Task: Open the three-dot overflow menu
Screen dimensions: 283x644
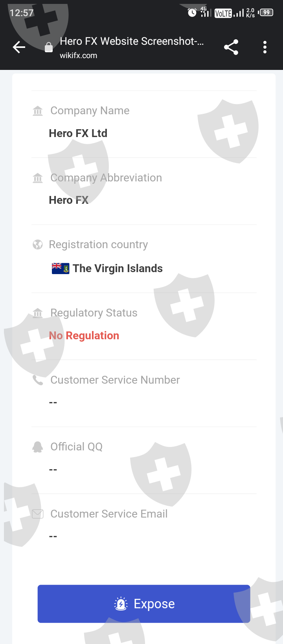Action: click(x=265, y=48)
